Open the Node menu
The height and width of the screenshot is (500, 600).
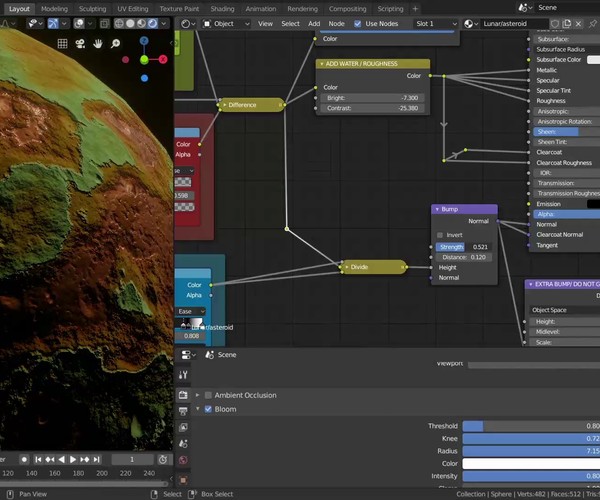click(x=336, y=24)
